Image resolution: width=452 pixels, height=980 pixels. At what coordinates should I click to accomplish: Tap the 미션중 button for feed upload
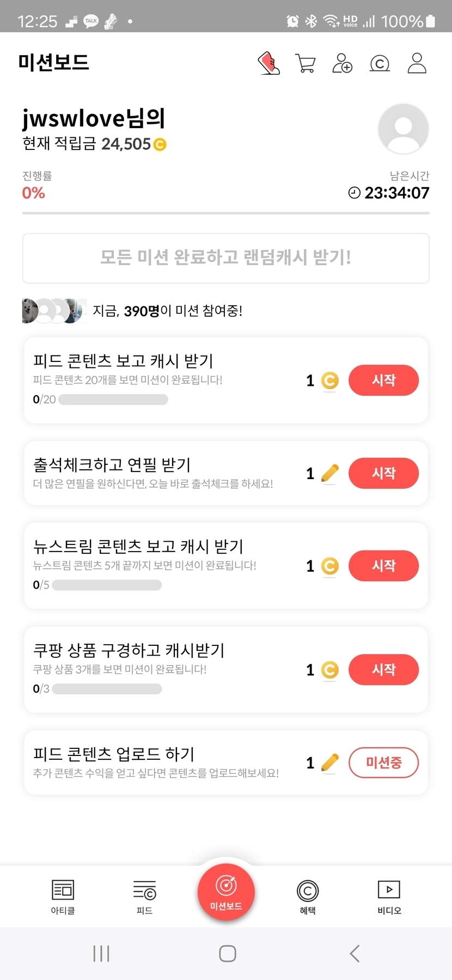[383, 763]
